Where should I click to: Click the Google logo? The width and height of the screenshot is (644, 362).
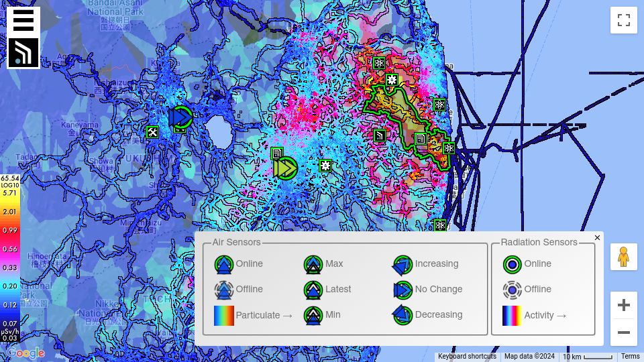26,353
